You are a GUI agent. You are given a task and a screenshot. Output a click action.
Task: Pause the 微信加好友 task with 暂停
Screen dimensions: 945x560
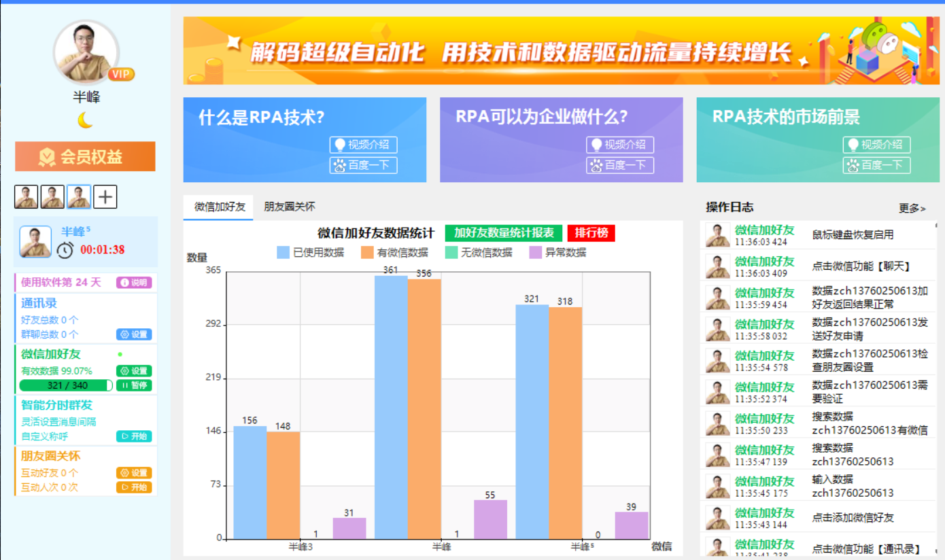click(134, 385)
